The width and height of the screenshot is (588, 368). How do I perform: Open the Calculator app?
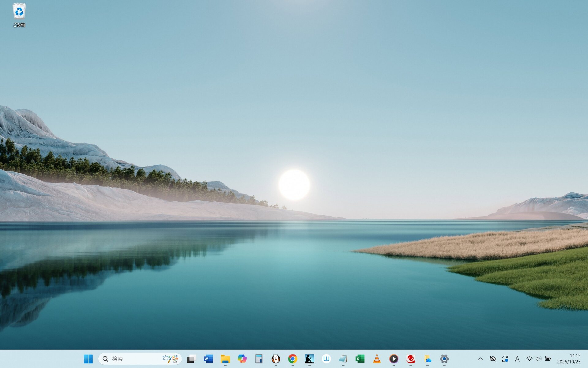click(259, 359)
